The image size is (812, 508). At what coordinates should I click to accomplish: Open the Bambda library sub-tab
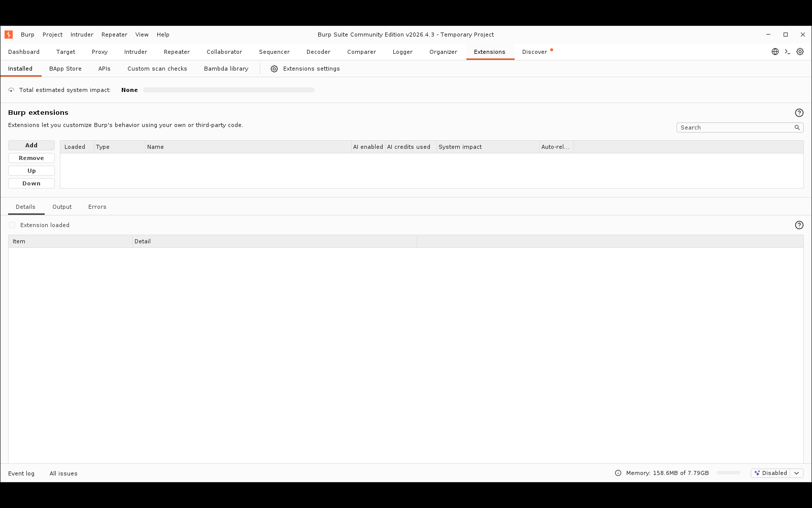coord(226,69)
